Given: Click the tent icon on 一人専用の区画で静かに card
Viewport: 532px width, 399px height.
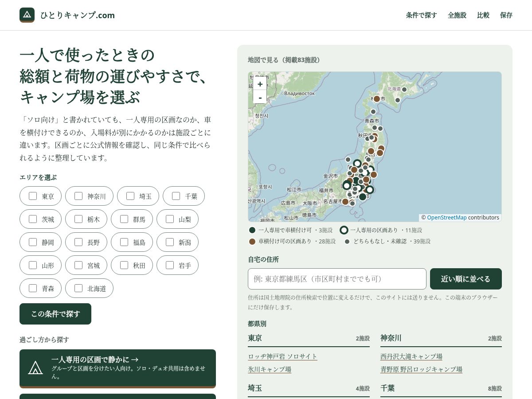Looking at the screenshot, I should 35,368.
